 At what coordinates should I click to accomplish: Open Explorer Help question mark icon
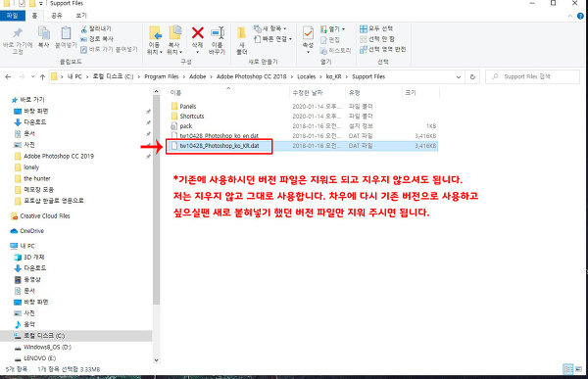click(580, 16)
